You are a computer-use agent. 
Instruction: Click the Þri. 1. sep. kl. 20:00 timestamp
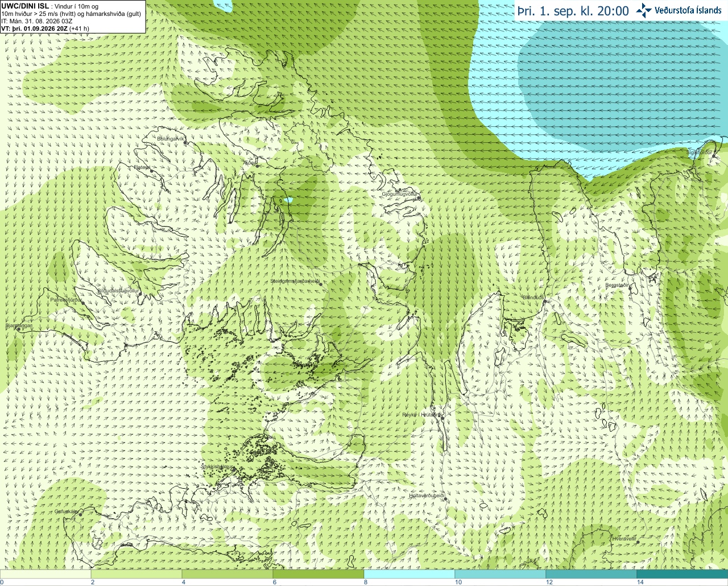(573, 11)
